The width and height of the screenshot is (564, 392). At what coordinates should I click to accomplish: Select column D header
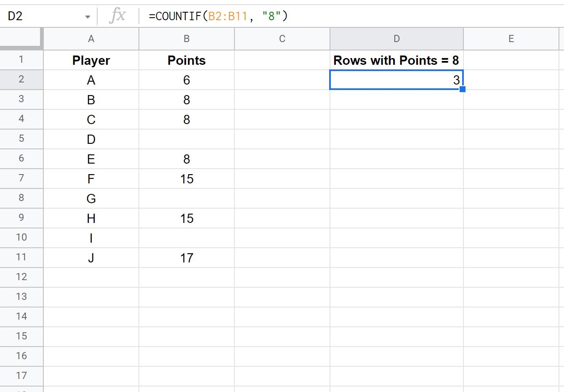coord(396,39)
